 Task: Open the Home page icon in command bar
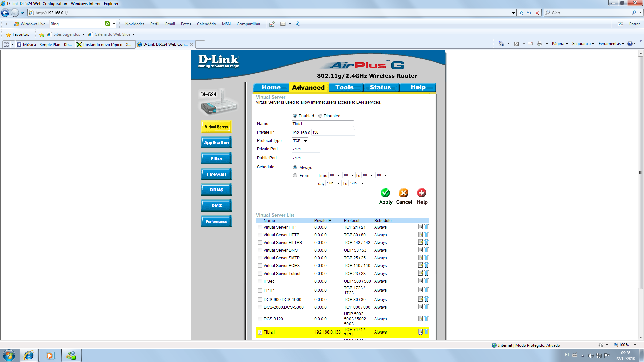[501, 44]
